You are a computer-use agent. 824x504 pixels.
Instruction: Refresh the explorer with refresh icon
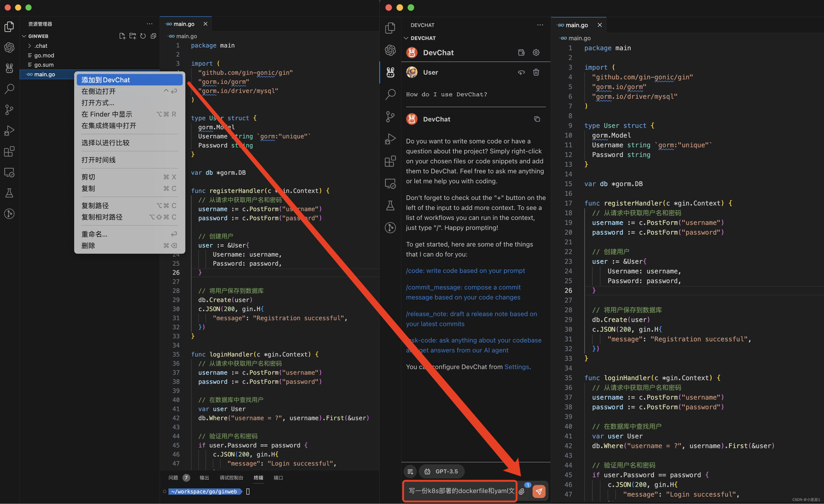(x=143, y=36)
